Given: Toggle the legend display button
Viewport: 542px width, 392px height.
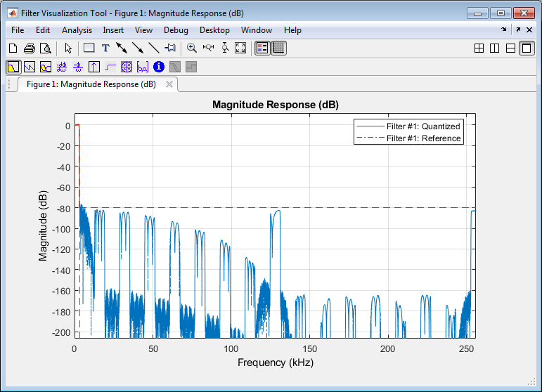Looking at the screenshot, I should pos(262,48).
